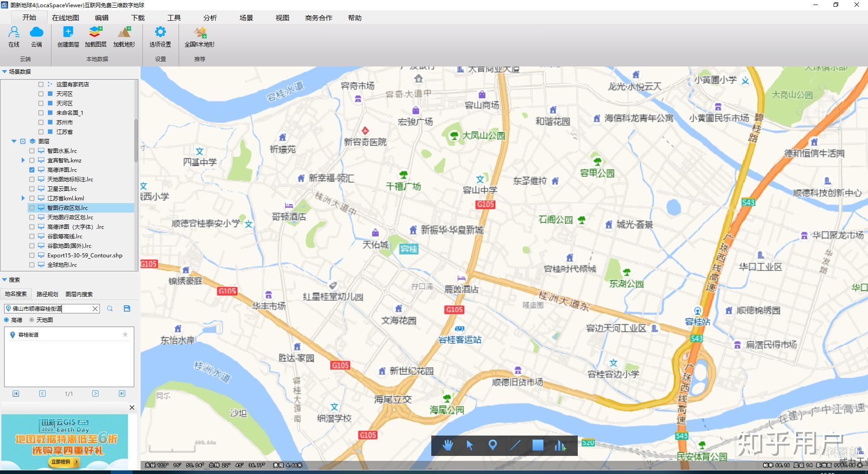Check the 天地图地标标注.lrc layer

click(32, 180)
